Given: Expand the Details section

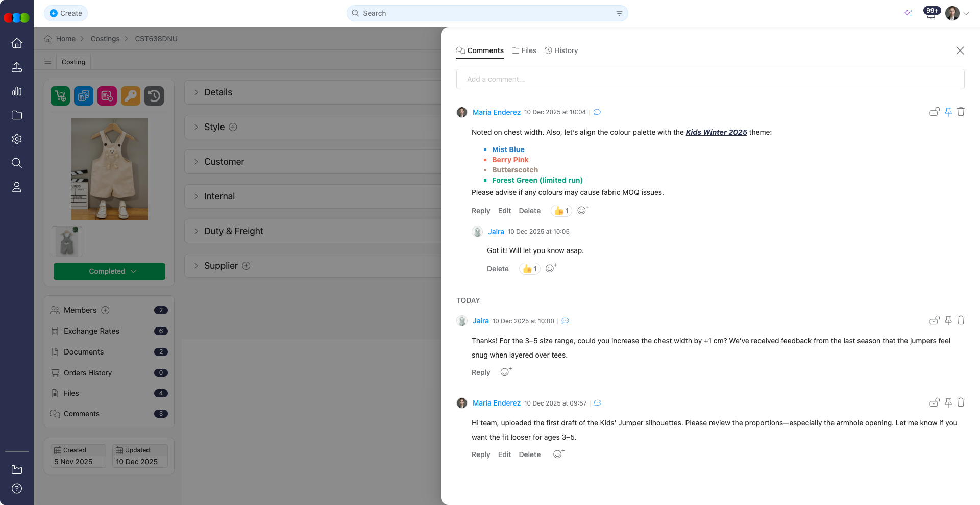Looking at the screenshot, I should click(218, 92).
